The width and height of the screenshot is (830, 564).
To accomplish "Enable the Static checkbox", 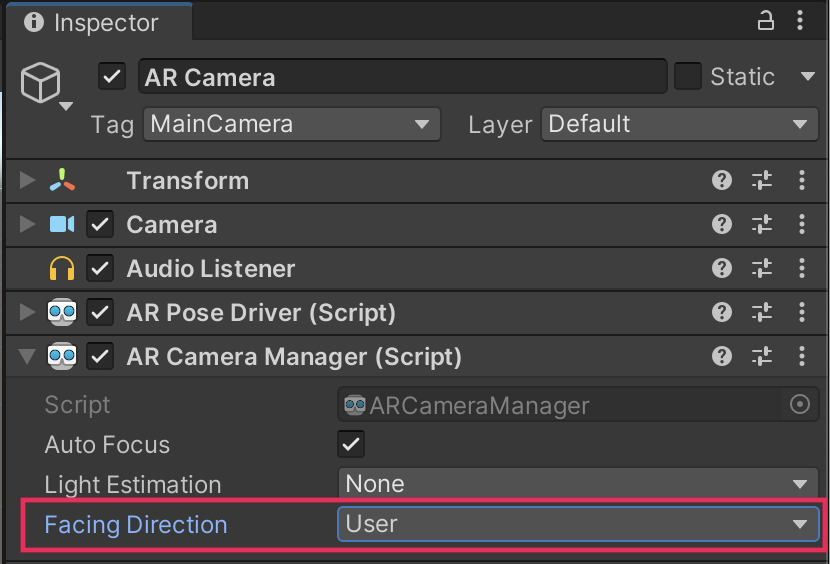I will tap(688, 77).
